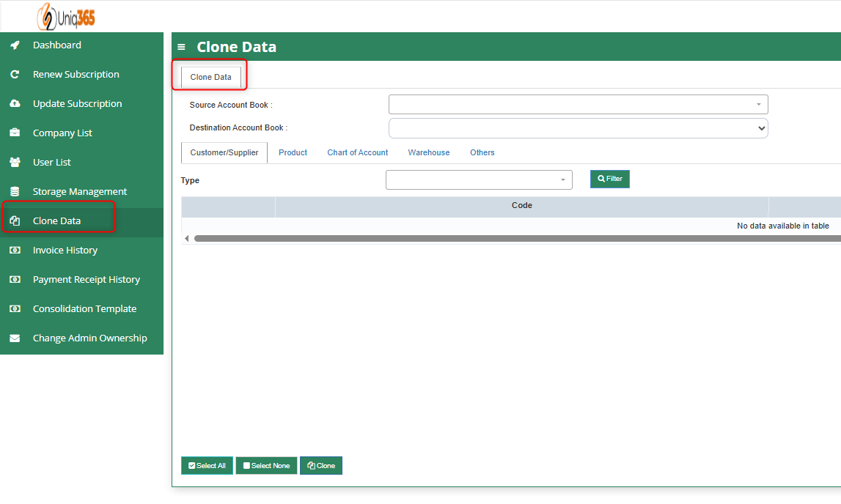Switch to the Product tab
Image resolution: width=841 pixels, height=504 pixels.
pyautogui.click(x=293, y=152)
